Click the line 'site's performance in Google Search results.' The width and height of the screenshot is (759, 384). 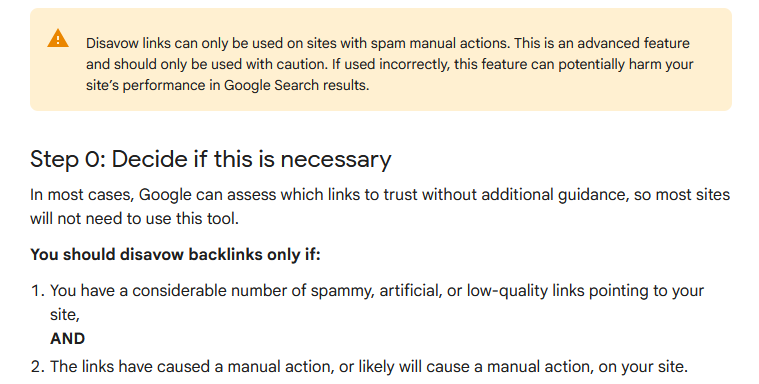point(228,85)
